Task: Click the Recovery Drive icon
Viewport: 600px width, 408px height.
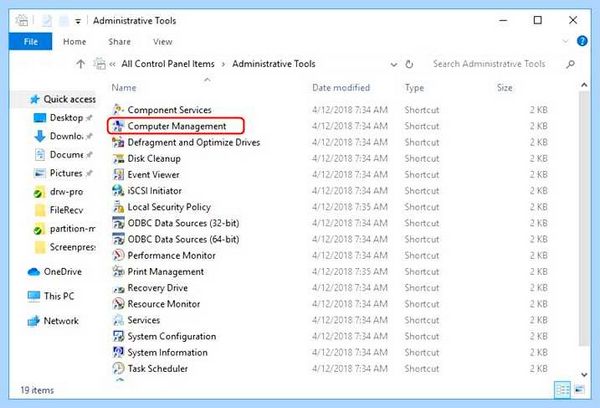Action: [118, 288]
